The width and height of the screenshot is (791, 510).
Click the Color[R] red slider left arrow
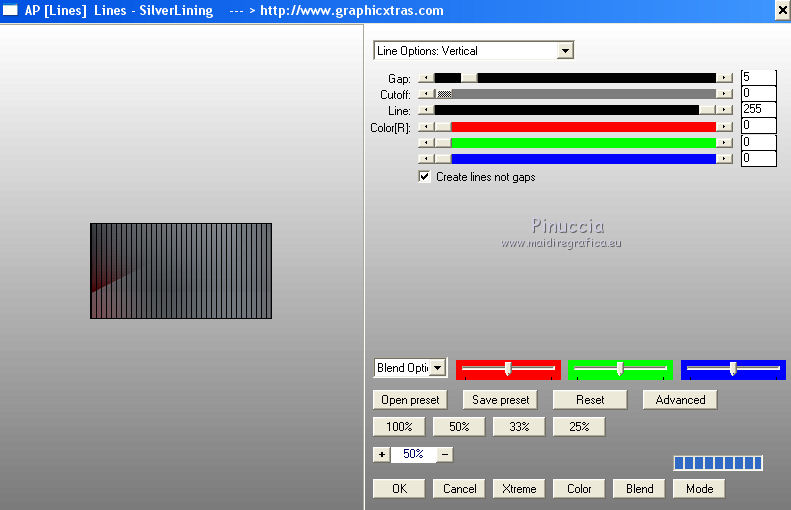coord(426,127)
